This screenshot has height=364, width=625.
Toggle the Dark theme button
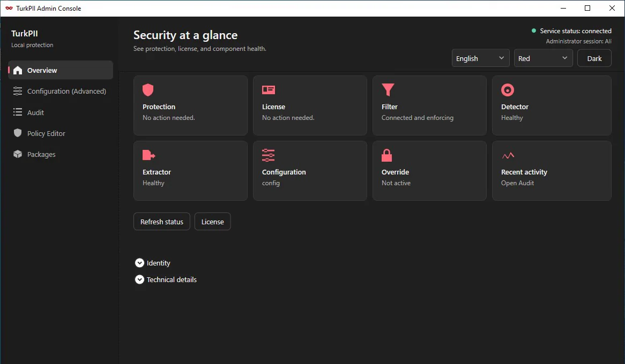pyautogui.click(x=594, y=58)
